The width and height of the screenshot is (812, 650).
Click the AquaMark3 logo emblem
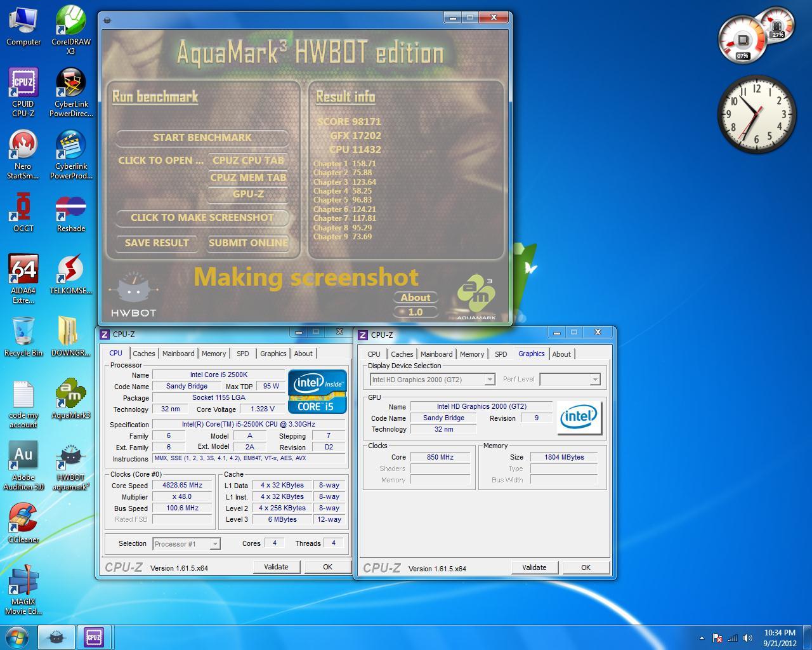(476, 297)
